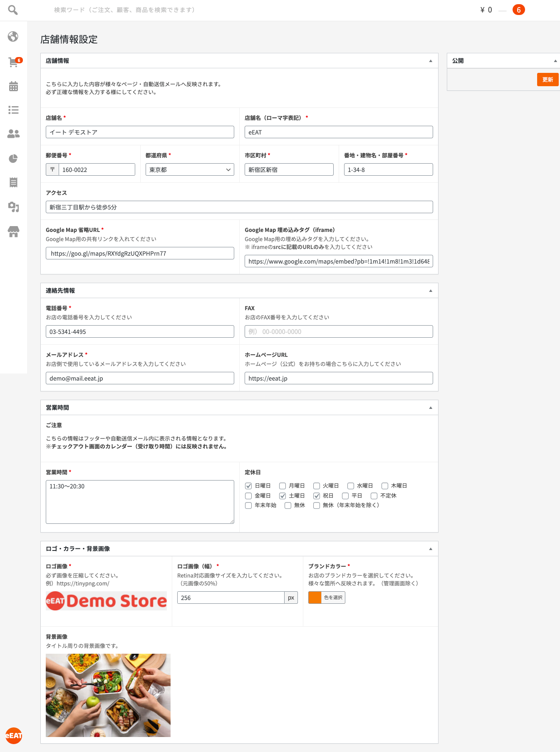Open the 都道府県 prefecture dropdown
560x752 pixels.
click(190, 170)
